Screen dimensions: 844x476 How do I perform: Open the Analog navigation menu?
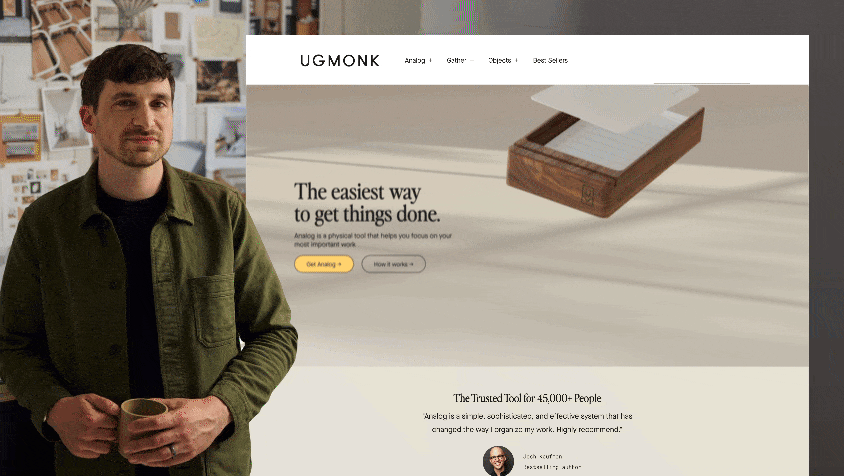(415, 60)
